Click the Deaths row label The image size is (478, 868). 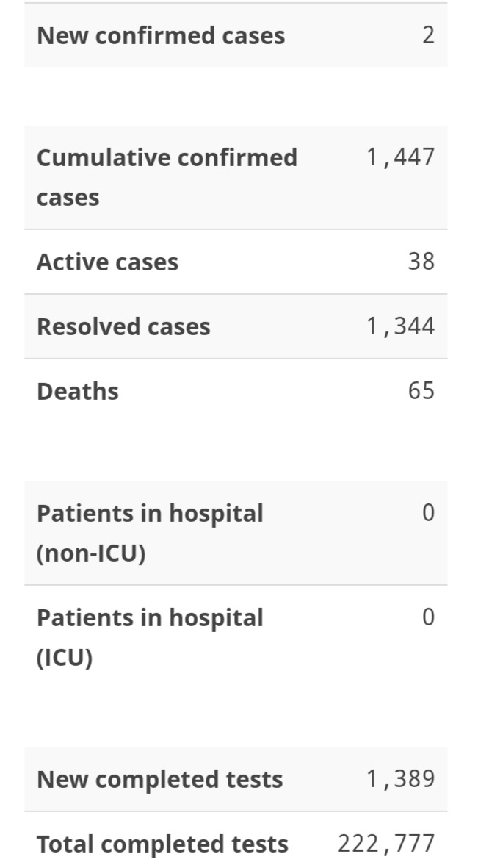[78, 392]
